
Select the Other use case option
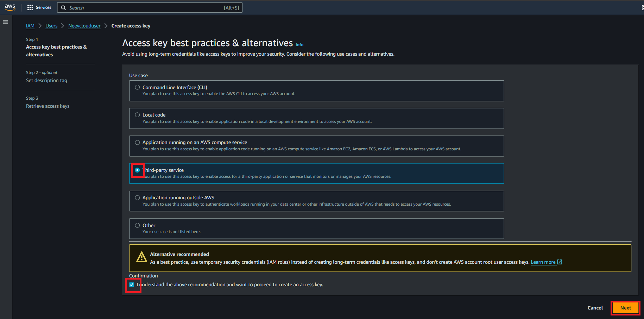[x=137, y=225]
